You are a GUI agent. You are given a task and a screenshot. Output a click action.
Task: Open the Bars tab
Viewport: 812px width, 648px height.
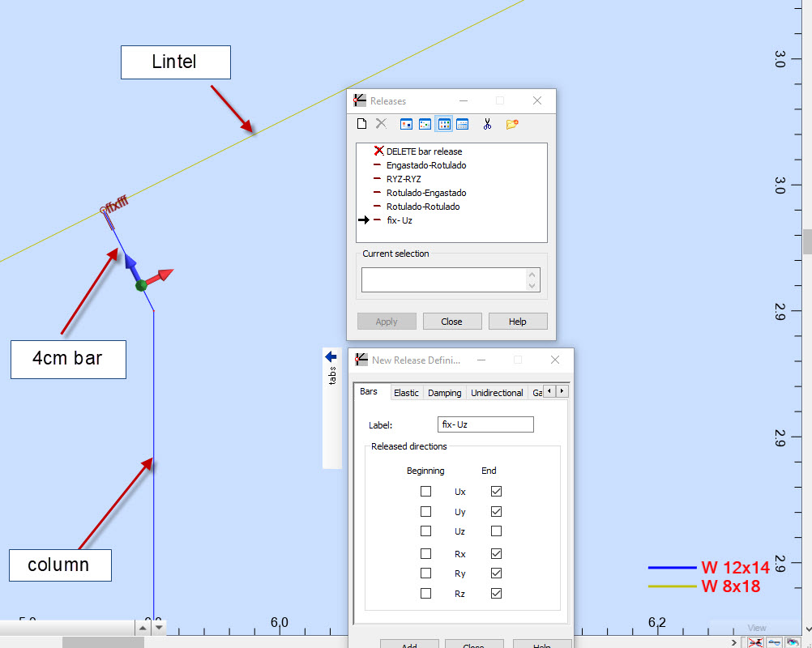[x=369, y=391]
